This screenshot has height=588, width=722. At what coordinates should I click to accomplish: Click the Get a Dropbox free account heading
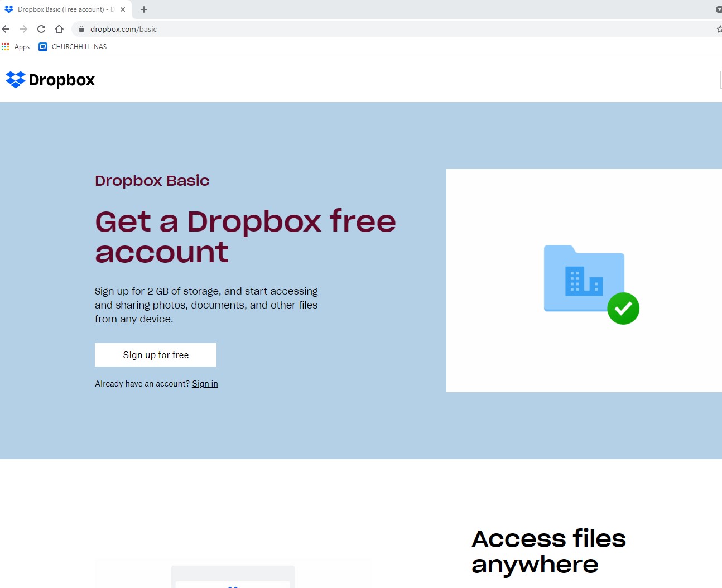tap(246, 237)
